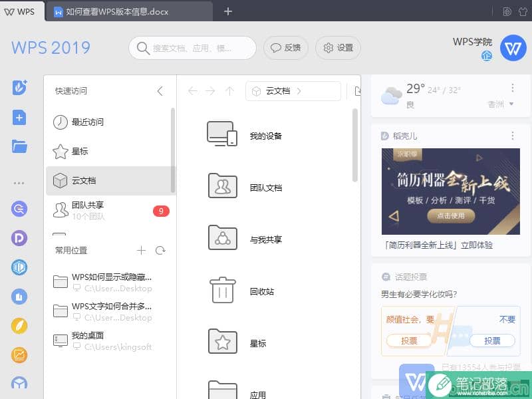Click the blue plus new file icon

[x=19, y=118]
